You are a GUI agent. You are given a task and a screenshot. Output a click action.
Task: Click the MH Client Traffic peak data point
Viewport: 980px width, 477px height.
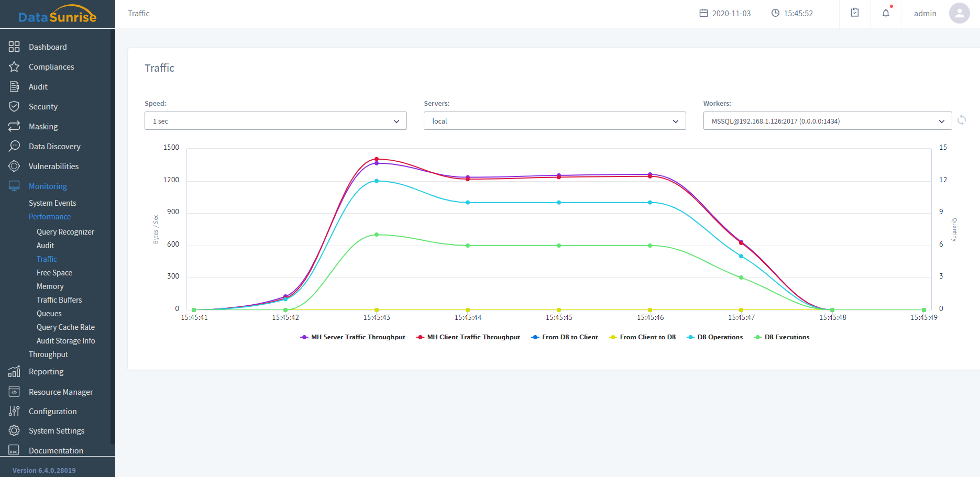pyautogui.click(x=377, y=159)
